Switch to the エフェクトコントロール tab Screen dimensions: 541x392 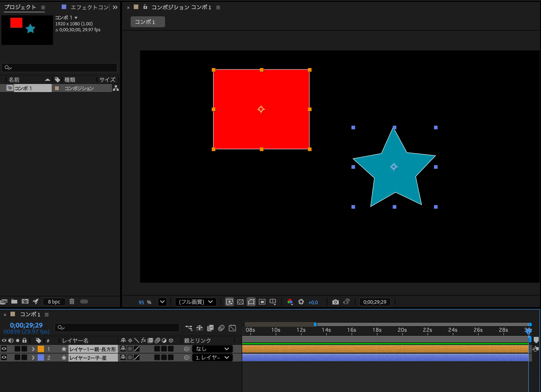click(90, 7)
